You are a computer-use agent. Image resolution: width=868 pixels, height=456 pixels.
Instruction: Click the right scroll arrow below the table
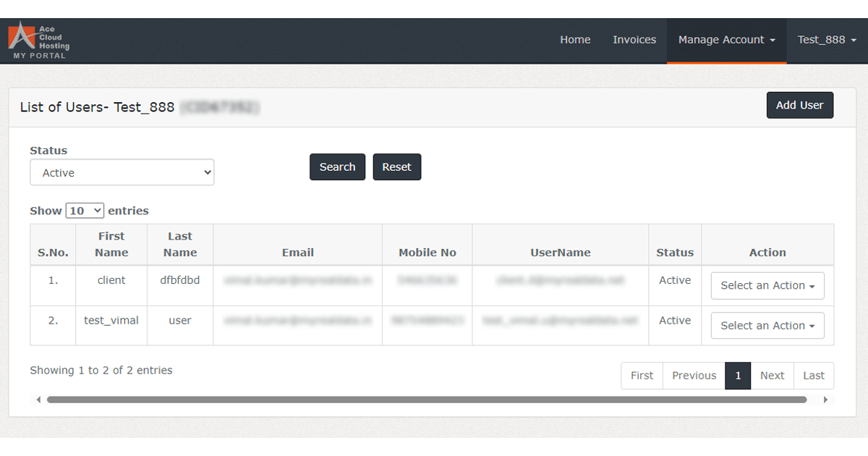click(x=826, y=399)
